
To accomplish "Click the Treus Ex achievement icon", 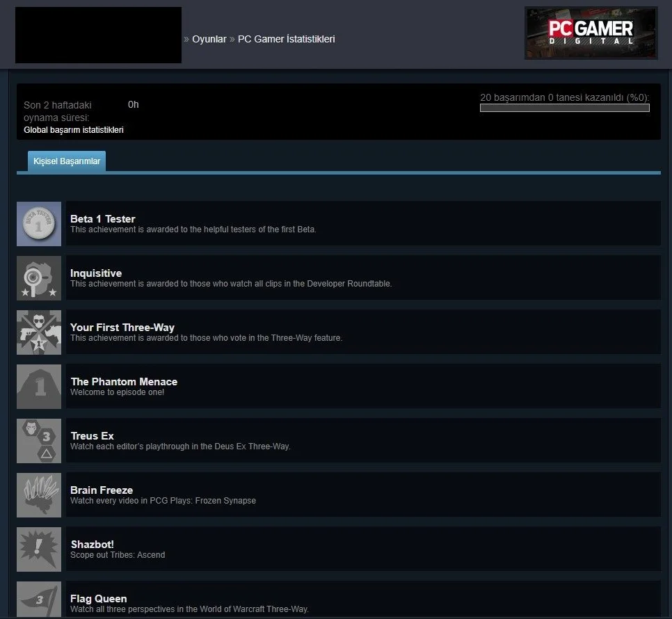I will tap(39, 441).
